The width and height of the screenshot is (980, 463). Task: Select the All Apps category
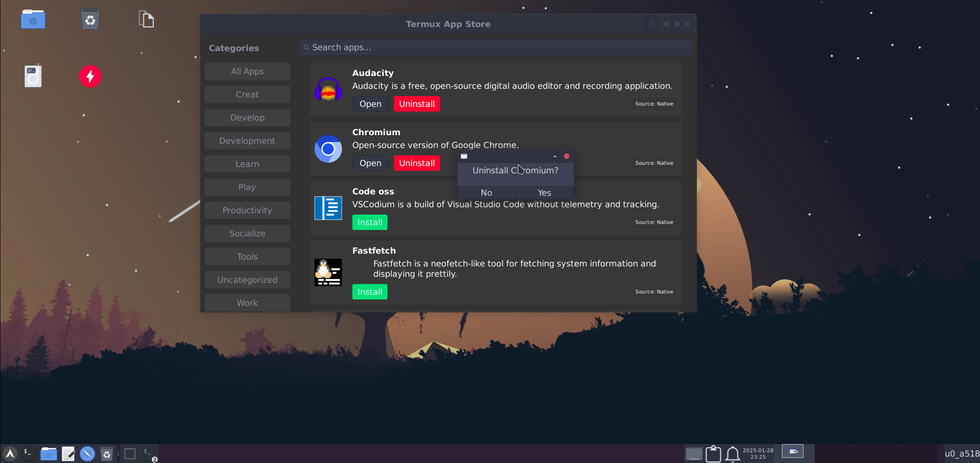(x=247, y=71)
